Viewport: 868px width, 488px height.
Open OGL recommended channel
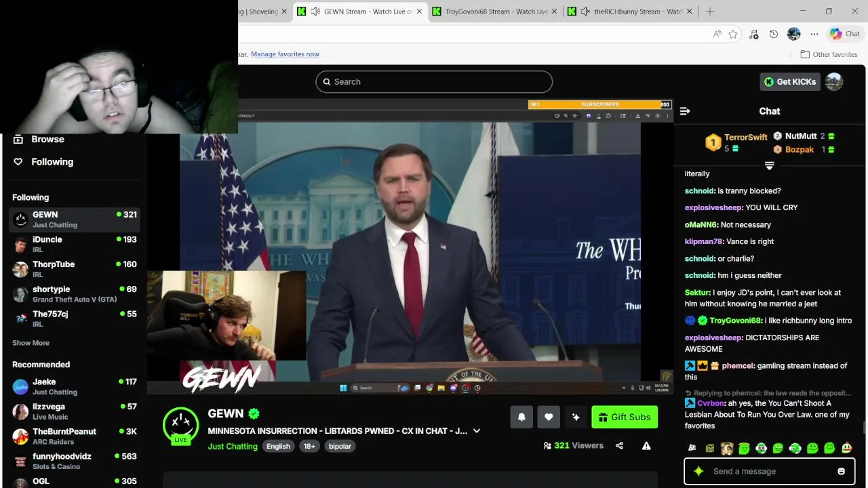click(75, 481)
